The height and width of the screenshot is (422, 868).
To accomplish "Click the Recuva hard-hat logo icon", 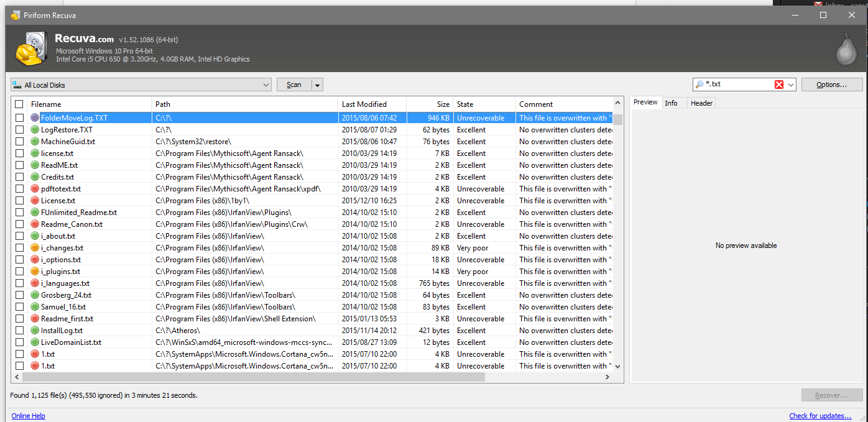I will point(29,48).
